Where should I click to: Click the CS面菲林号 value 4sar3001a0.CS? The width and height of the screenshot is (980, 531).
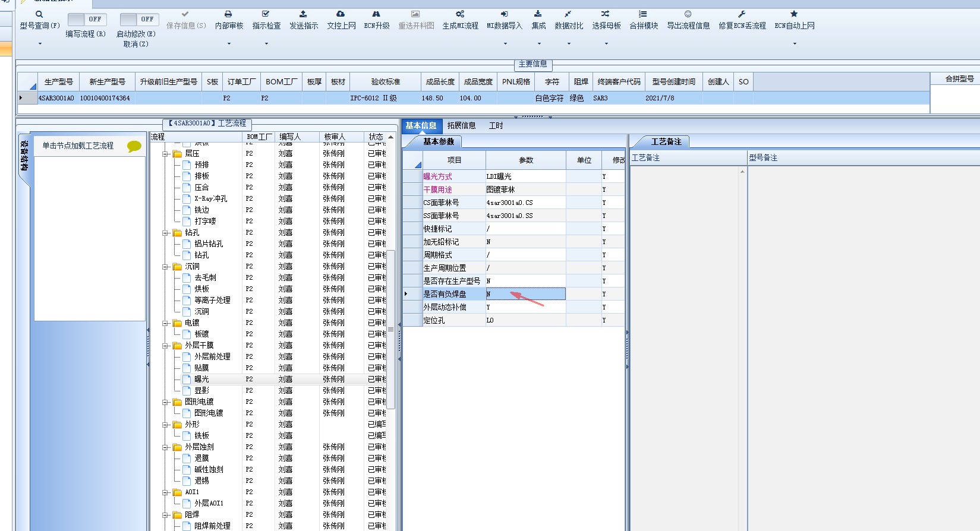click(526, 203)
